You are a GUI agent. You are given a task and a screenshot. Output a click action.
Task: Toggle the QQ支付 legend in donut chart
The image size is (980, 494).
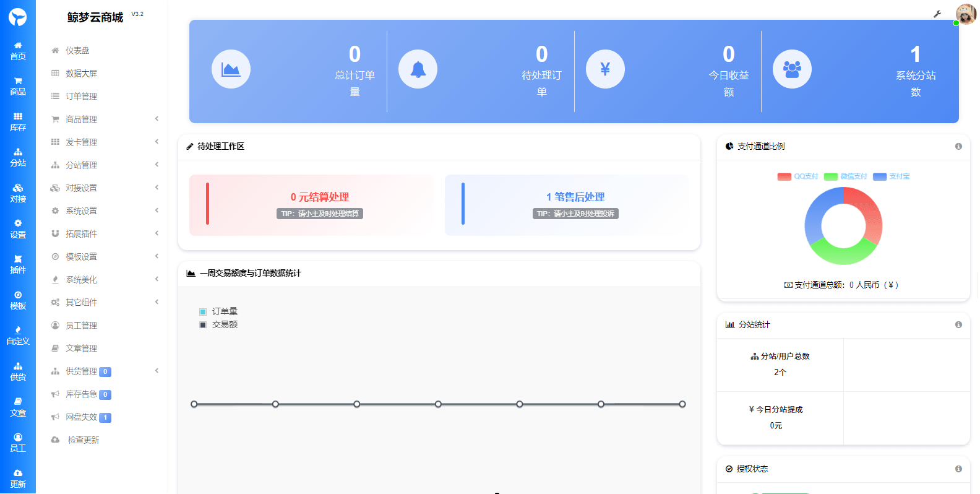pos(797,176)
